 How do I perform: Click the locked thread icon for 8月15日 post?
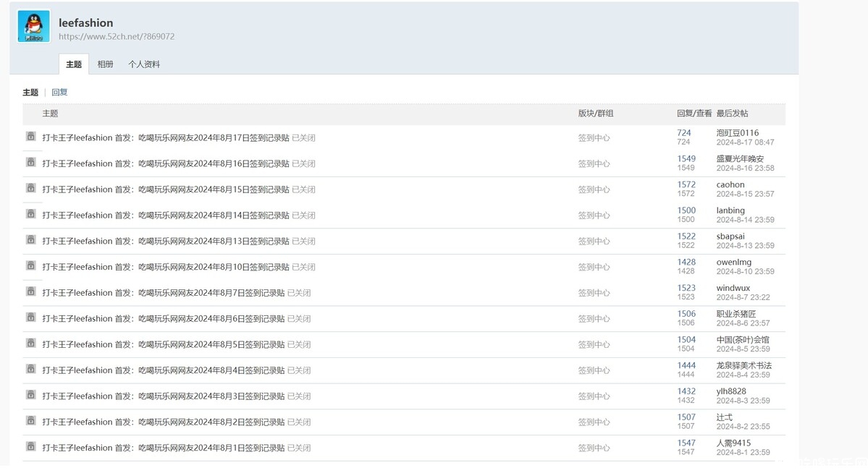(x=31, y=188)
